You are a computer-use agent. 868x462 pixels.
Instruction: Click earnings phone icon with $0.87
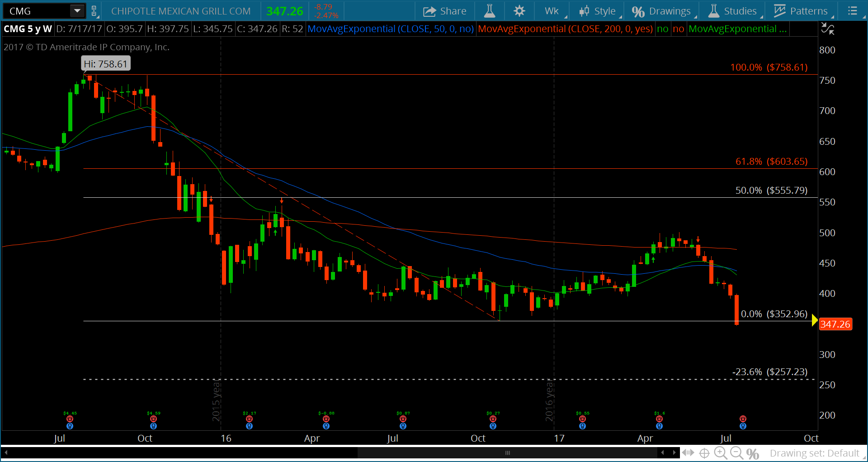(403, 419)
